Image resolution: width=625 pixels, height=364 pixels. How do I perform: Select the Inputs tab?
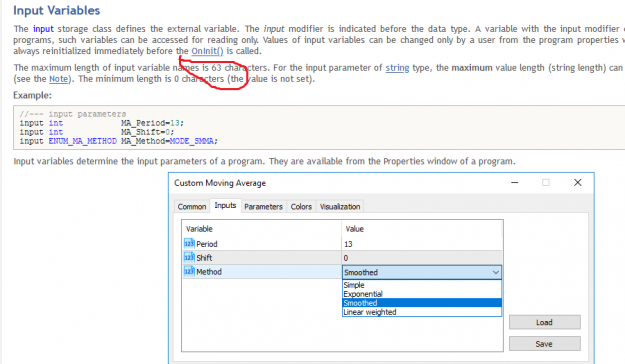225,205
